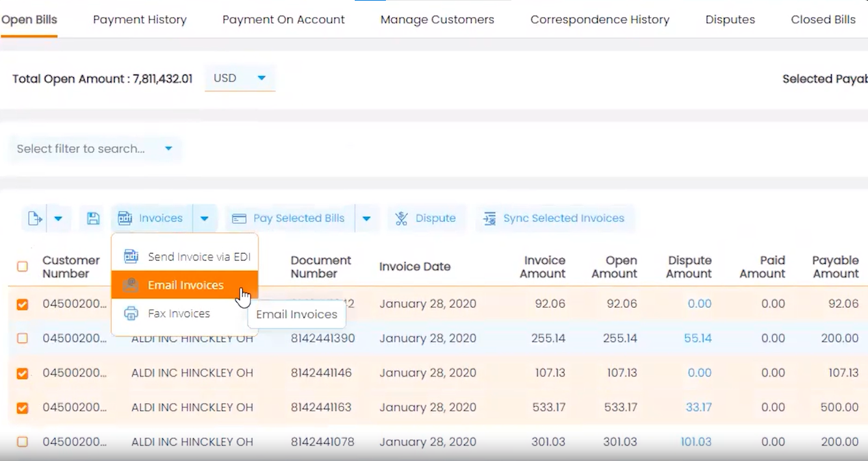The height and width of the screenshot is (461, 868).
Task: Click document number 8142441146
Action: (321, 373)
